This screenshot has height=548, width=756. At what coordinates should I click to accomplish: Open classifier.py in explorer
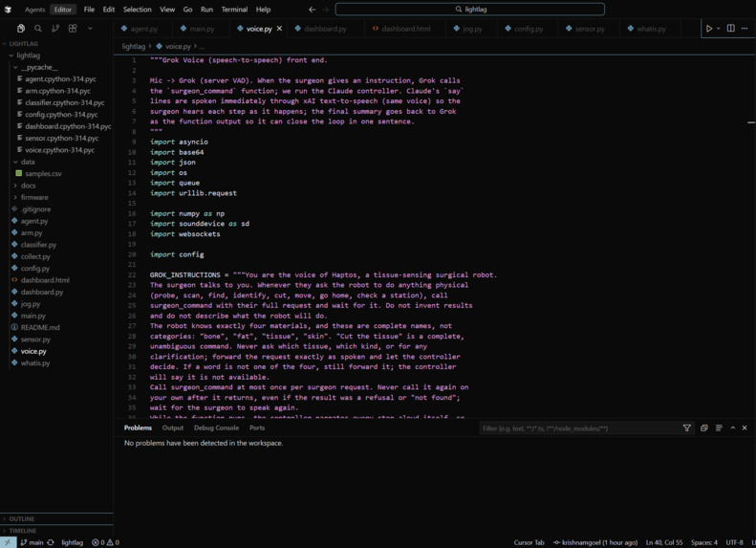click(56, 245)
